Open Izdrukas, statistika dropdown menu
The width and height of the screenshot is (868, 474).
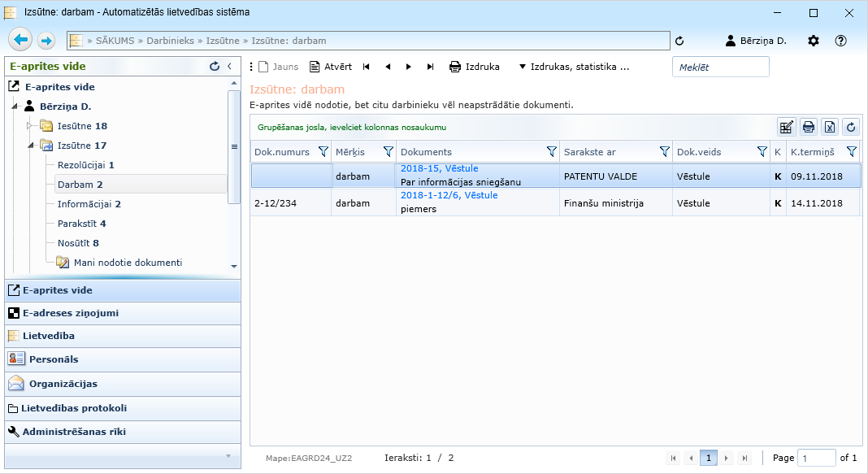point(574,67)
